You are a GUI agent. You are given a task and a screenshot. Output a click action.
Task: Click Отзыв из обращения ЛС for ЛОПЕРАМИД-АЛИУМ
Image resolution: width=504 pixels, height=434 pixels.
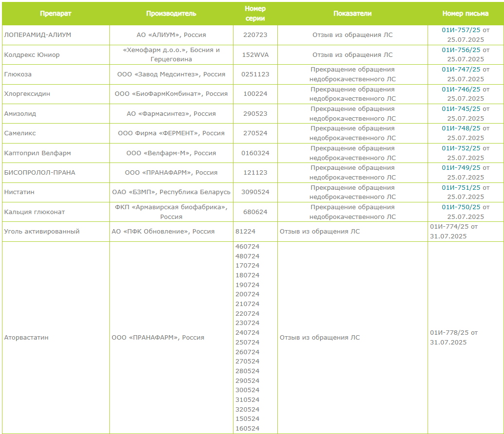pos(352,35)
